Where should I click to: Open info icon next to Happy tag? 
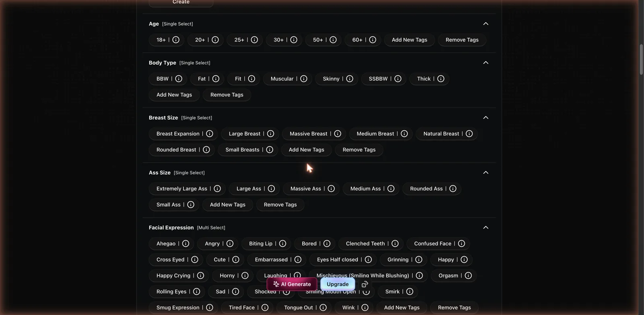pyautogui.click(x=464, y=259)
